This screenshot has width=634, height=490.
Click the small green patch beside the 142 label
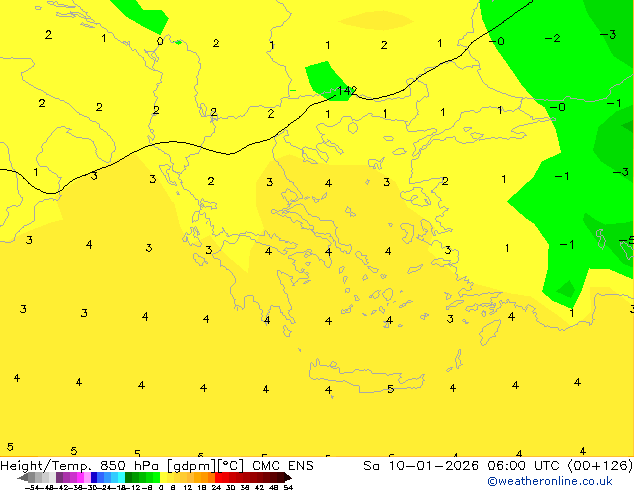pyautogui.click(x=321, y=78)
